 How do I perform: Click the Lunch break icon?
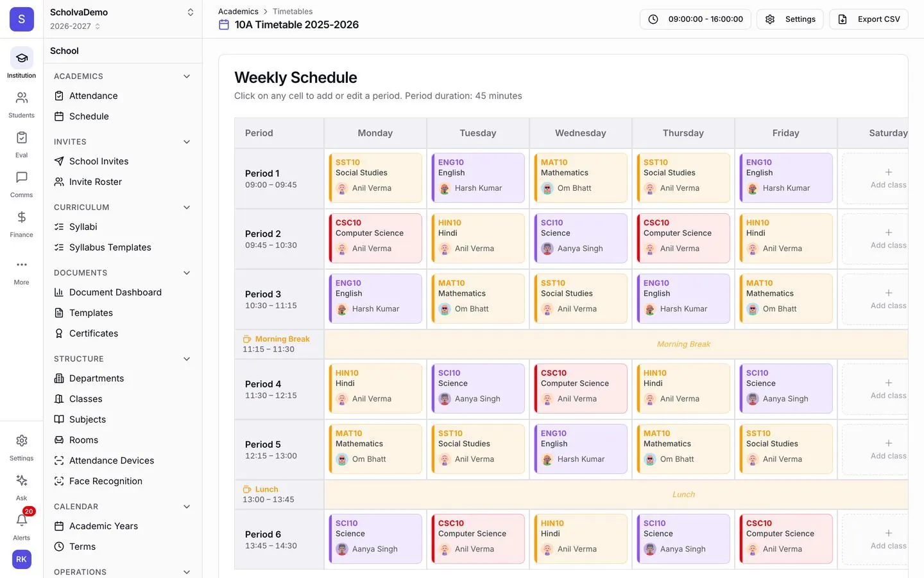[247, 489]
